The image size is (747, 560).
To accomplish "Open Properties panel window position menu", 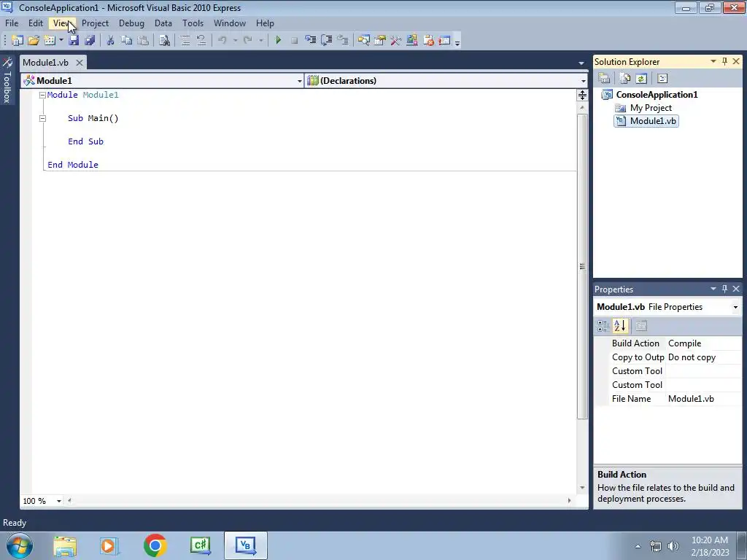I will tap(713, 289).
